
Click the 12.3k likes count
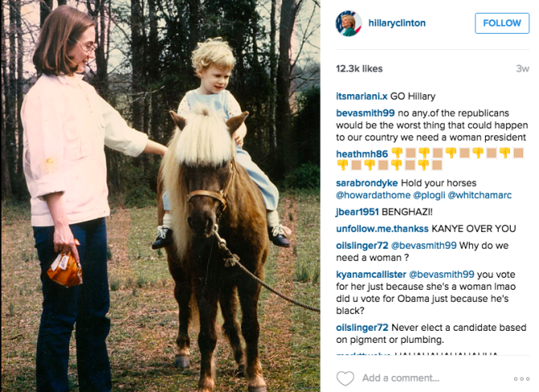(359, 68)
